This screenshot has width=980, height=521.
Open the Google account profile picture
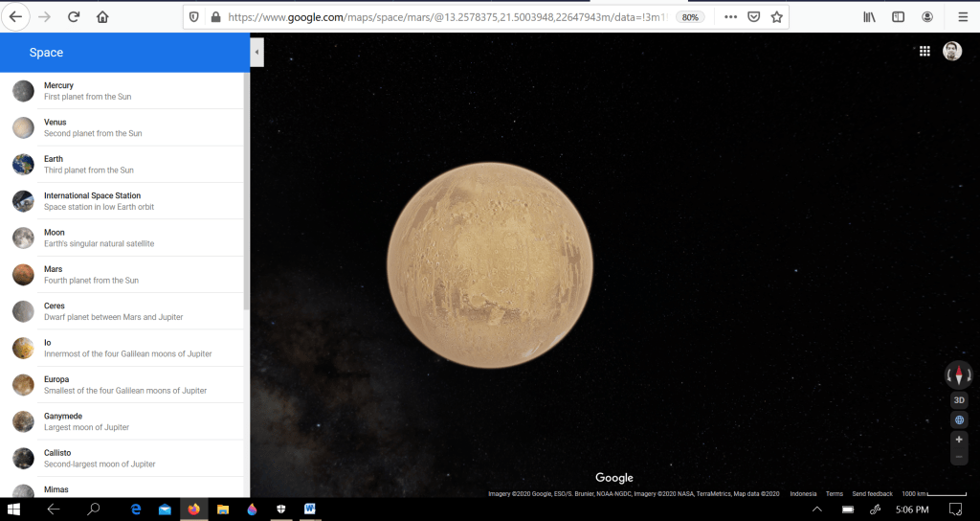pyautogui.click(x=952, y=52)
